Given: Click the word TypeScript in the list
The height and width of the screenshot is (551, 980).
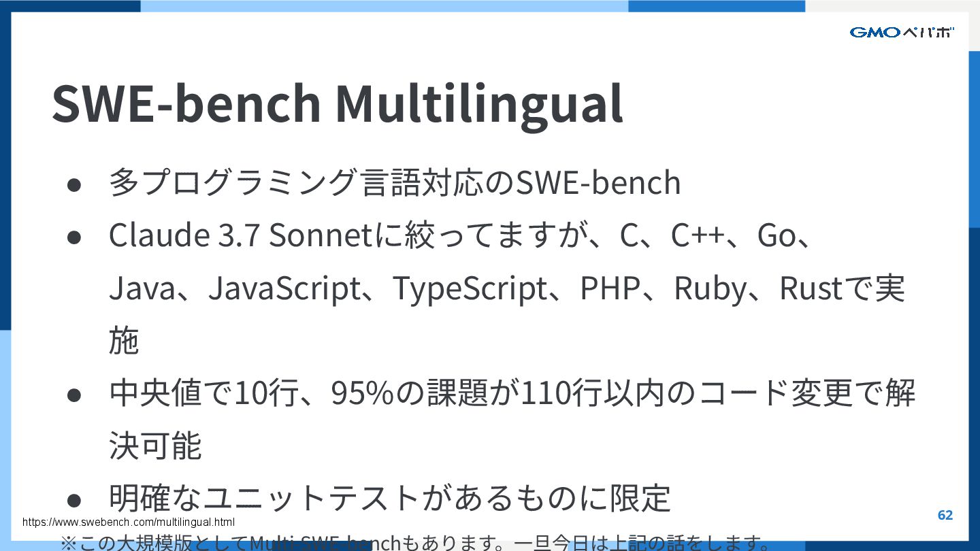Looking at the screenshot, I should point(470,288).
